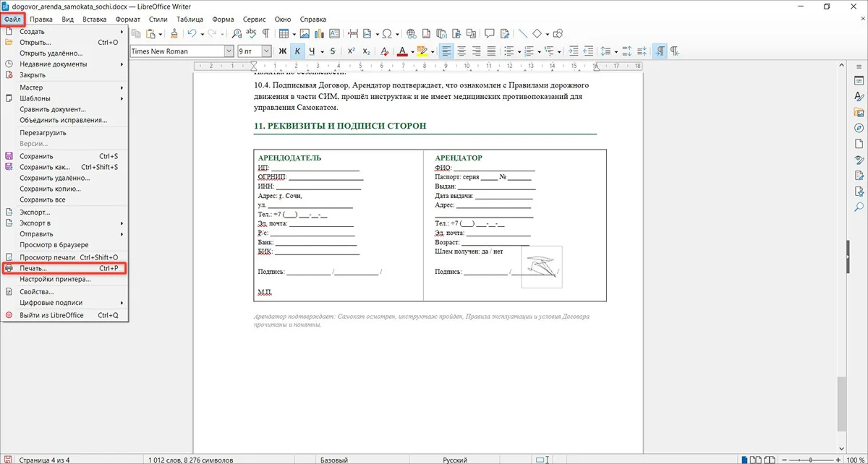Increase paragraph spacing icon
This screenshot has width=868, height=464.
[626, 51]
